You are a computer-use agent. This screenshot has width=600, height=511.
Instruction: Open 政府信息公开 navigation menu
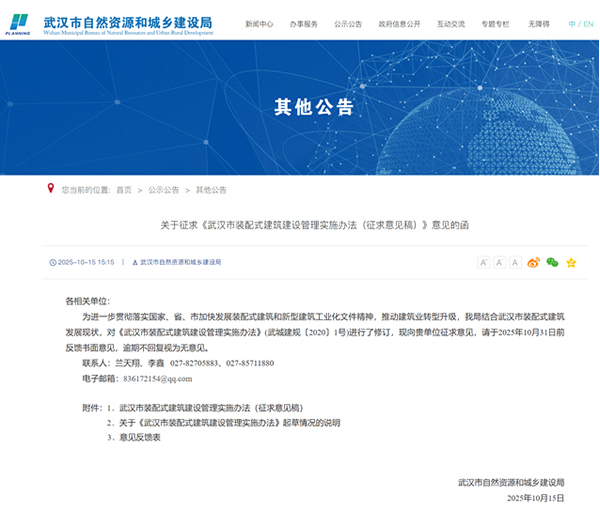click(399, 23)
